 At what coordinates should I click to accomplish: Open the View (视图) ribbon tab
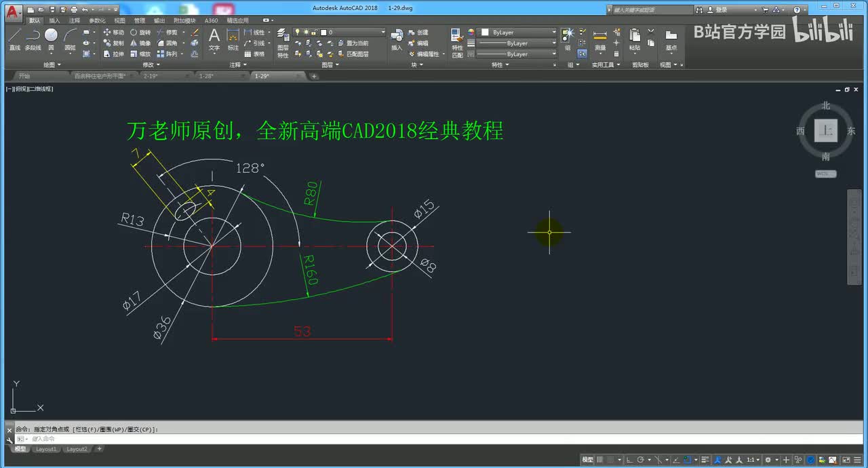point(119,20)
